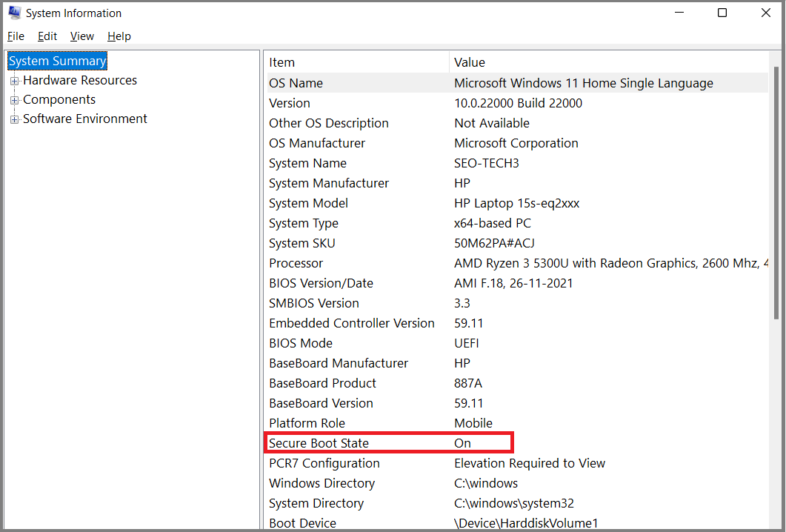The height and width of the screenshot is (532, 786).
Task: Click the Microsoft Corporation value
Action: (x=516, y=143)
